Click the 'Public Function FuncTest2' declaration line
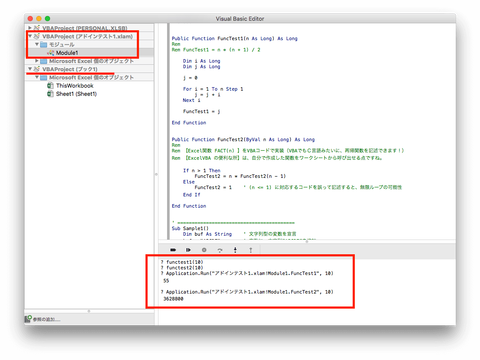The width and height of the screenshot is (480, 360). coord(243,139)
